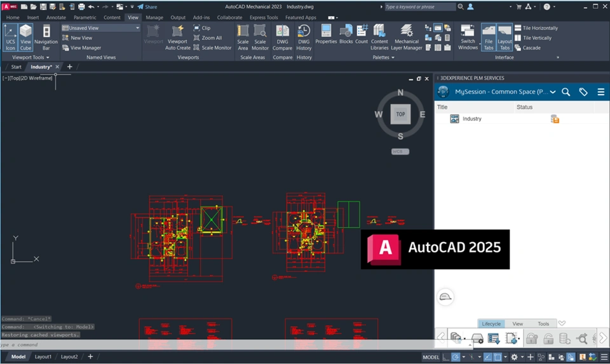Open the Help dropdown arrow
Image resolution: width=610 pixels, height=364 pixels.
[x=554, y=6]
